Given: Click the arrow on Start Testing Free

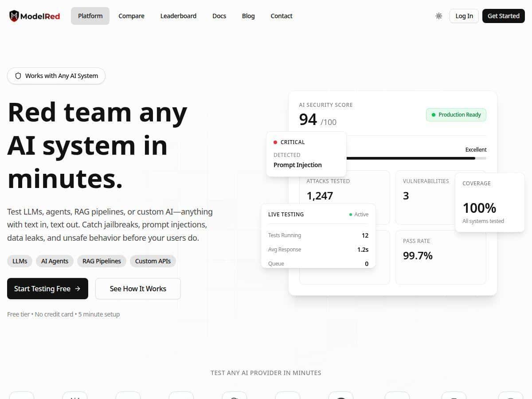Looking at the screenshot, I should (78, 289).
